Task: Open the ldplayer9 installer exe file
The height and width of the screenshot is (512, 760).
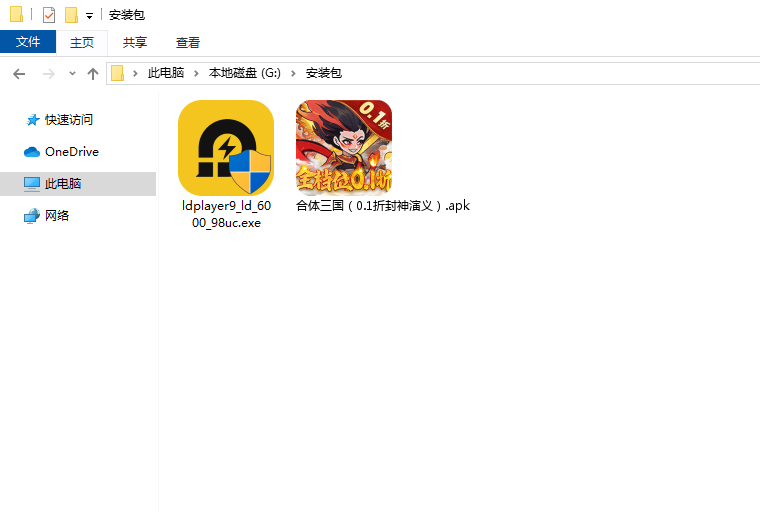Action: pos(225,148)
